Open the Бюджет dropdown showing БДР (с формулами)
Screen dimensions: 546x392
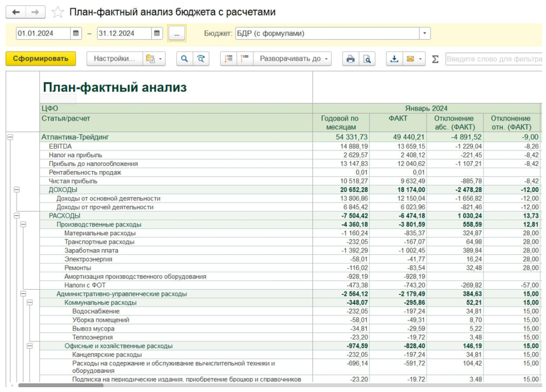point(425,32)
